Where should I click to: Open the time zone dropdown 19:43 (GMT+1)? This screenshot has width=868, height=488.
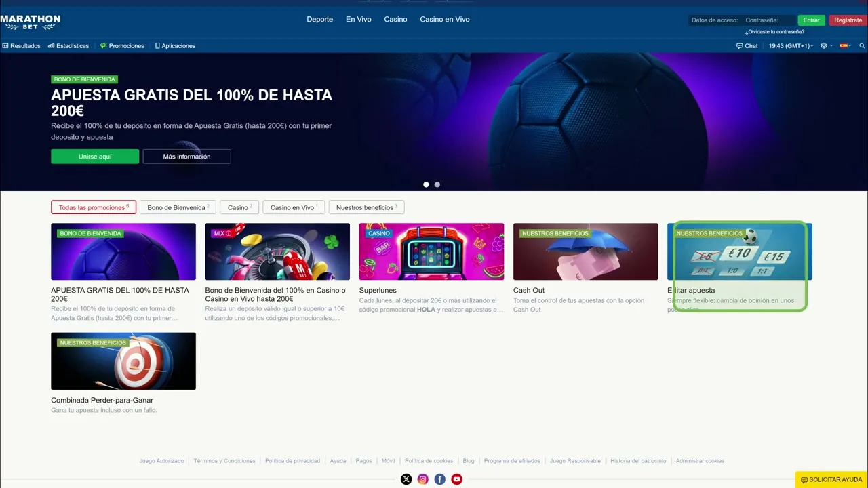(791, 46)
